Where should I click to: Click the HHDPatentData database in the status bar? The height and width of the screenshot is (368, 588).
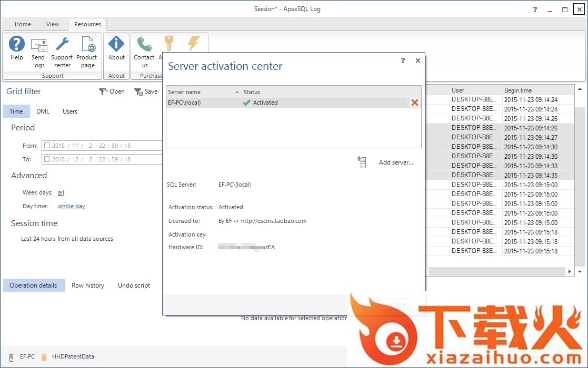(68, 357)
